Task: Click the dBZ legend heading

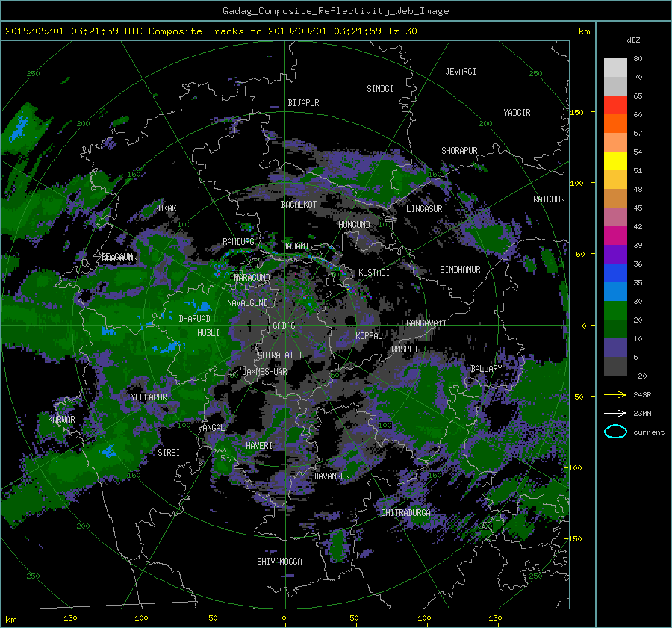Action: (633, 40)
